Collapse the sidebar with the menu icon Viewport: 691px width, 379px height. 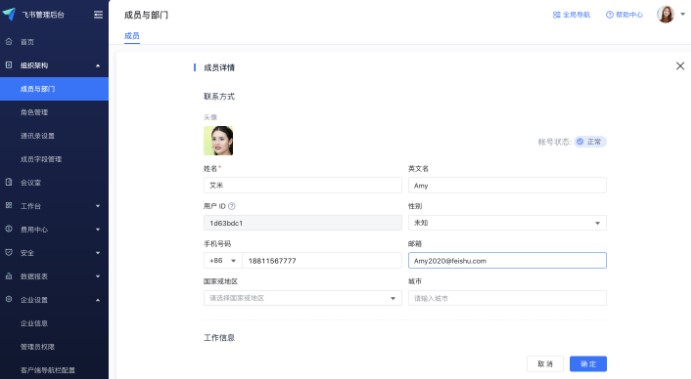coord(98,15)
